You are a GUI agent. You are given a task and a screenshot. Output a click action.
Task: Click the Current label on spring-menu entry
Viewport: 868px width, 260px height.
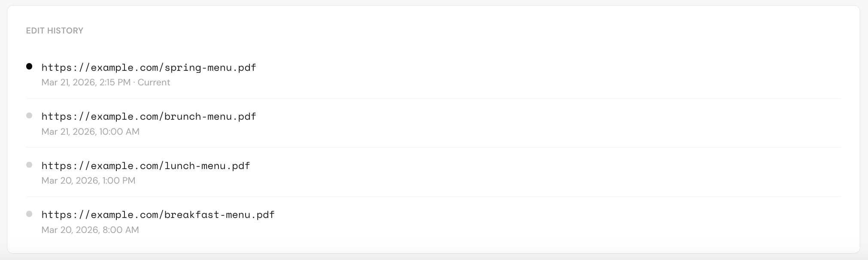click(x=154, y=82)
